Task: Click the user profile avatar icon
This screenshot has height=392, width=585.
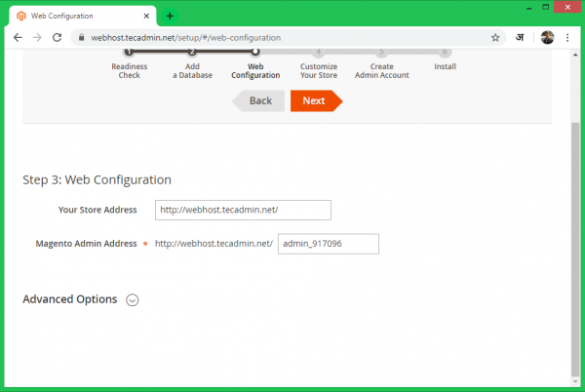Action: click(x=547, y=37)
